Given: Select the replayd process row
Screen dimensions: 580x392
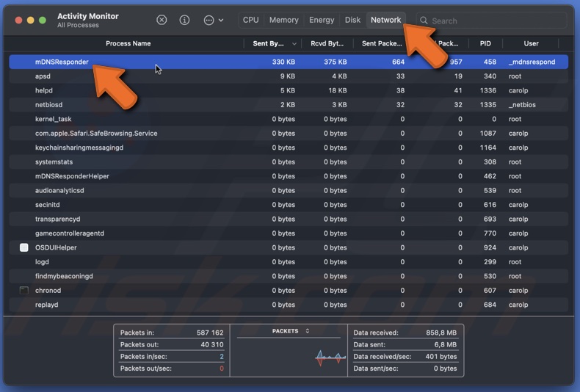Looking at the screenshot, I should 289,305.
